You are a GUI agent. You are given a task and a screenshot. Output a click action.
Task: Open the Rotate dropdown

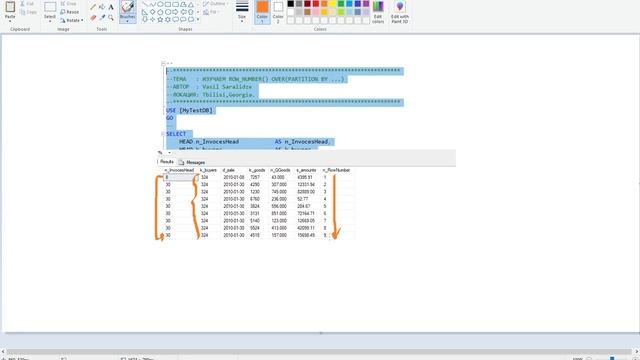[72, 20]
